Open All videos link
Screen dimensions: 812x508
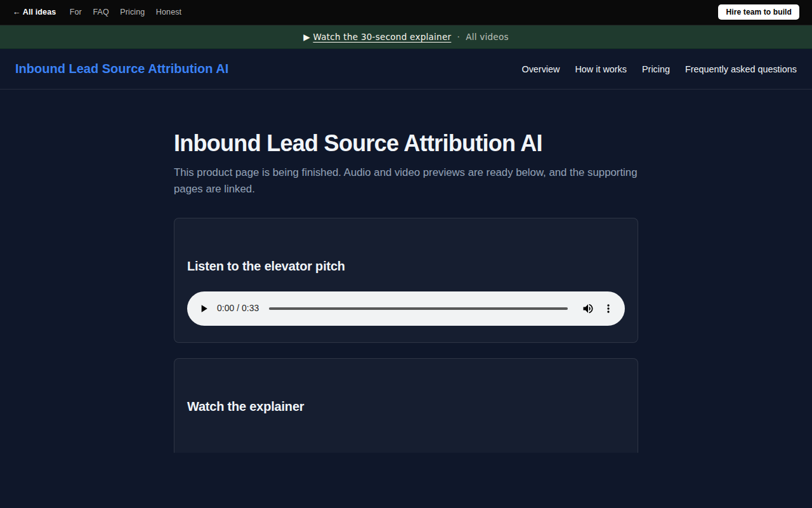pyautogui.click(x=487, y=37)
